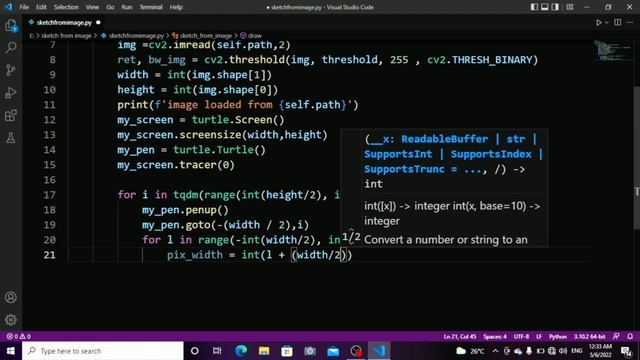This screenshot has height=360, width=640.
Task: Open File Explorer from taskbar
Action: [264, 351]
